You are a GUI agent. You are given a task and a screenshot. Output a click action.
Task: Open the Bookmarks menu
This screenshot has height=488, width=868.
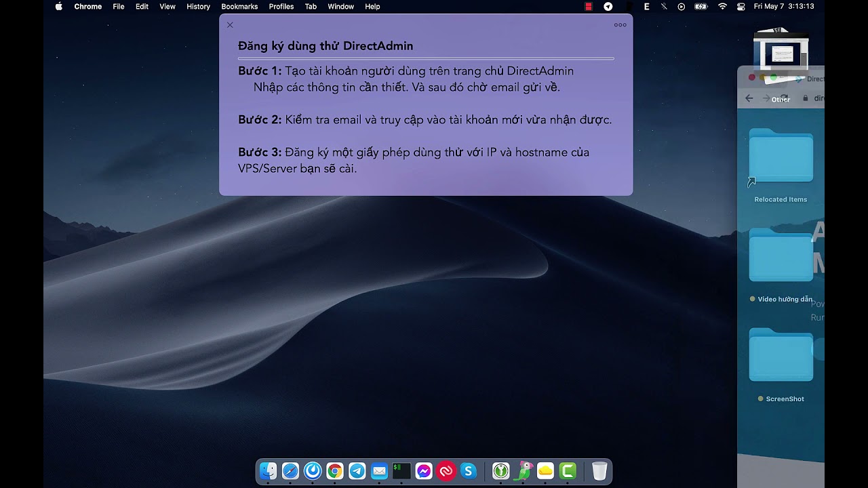[239, 6]
